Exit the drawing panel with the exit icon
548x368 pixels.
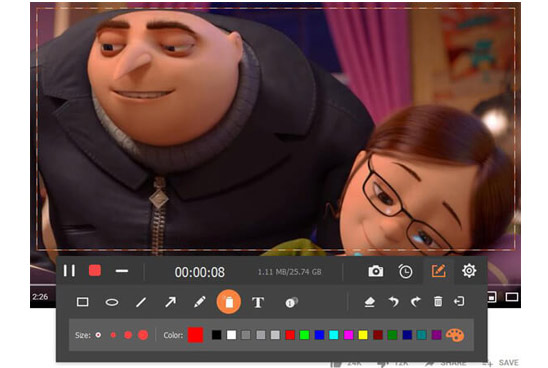tap(459, 301)
